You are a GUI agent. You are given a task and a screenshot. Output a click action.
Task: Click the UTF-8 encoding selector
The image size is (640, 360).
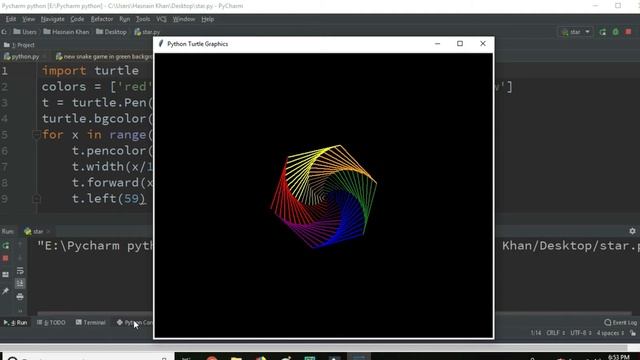[580, 333]
